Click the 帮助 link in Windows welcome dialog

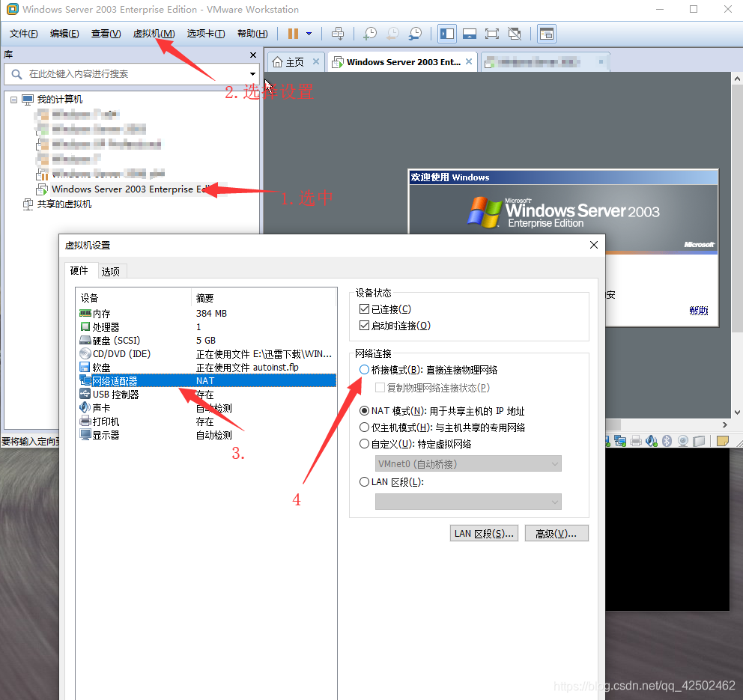699,311
